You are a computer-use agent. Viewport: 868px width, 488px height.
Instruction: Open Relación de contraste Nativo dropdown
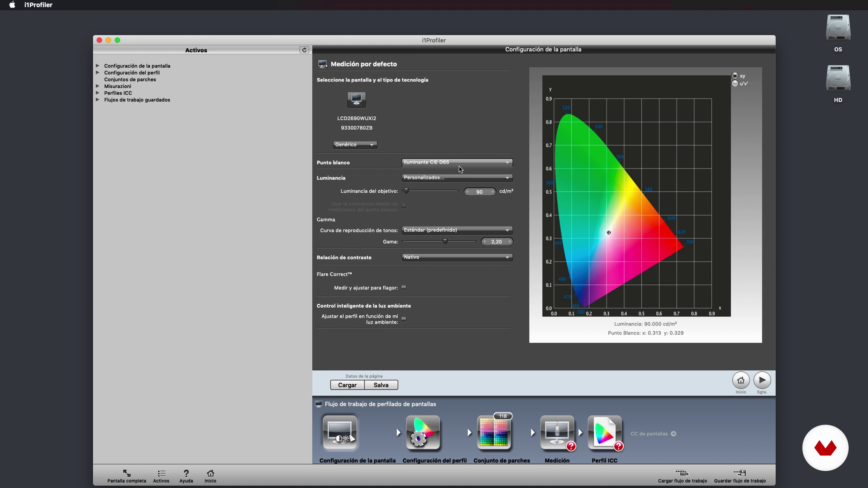click(x=457, y=257)
